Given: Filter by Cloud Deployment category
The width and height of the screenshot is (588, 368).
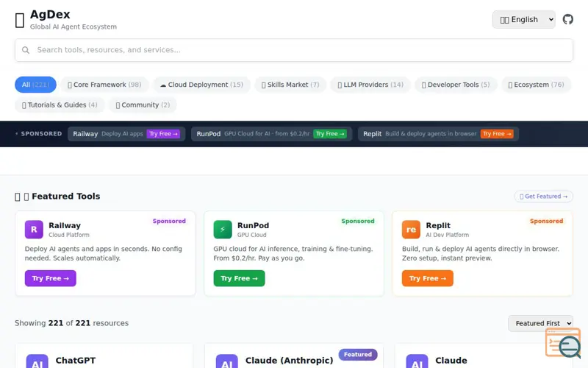Looking at the screenshot, I should pos(201,85).
